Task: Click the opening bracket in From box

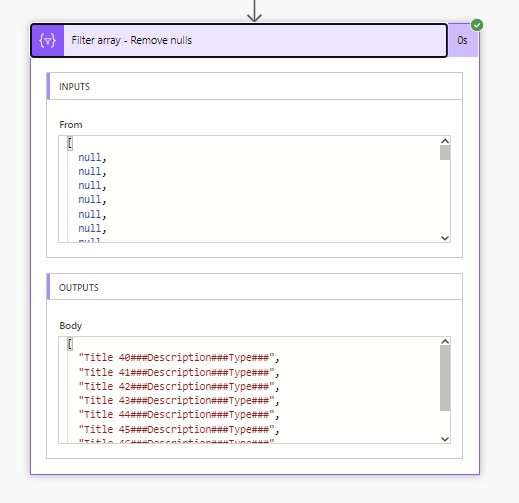Action: pyautogui.click(x=70, y=143)
